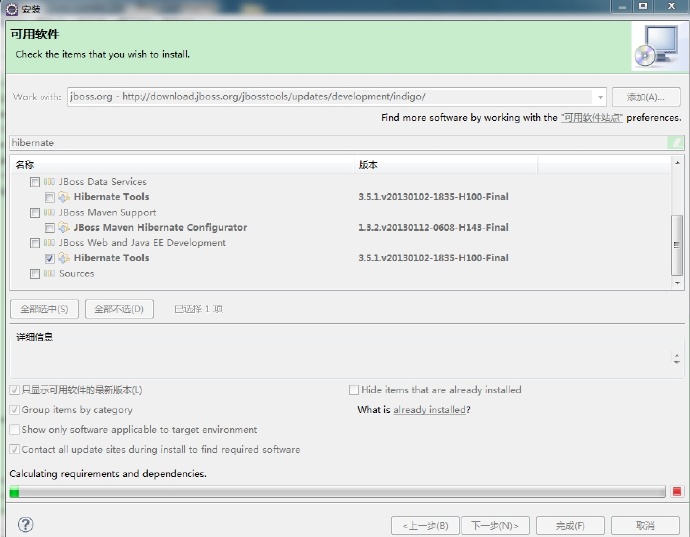Check Hibernate Tools under JBoss Data Services
This screenshot has width=690, height=537.
coord(50,197)
